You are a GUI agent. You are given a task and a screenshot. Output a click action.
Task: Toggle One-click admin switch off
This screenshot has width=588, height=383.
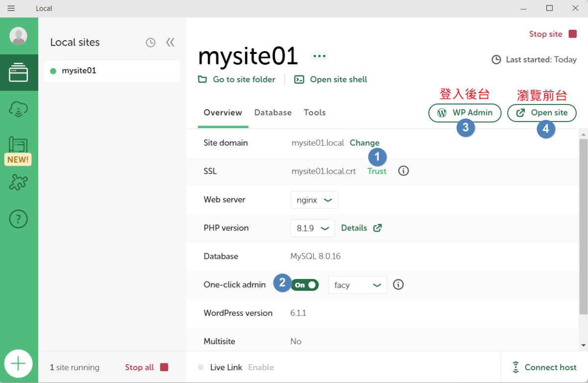click(x=305, y=285)
